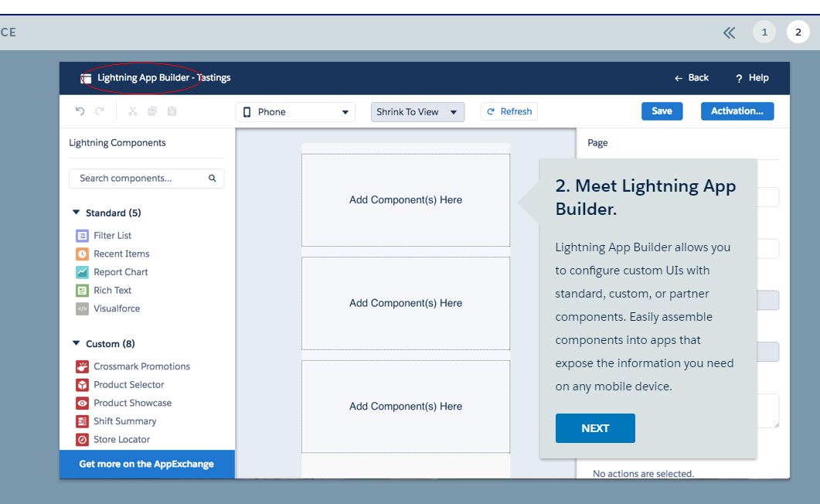Select the Store Locator label
The height and width of the screenshot is (504, 820).
coord(122,440)
